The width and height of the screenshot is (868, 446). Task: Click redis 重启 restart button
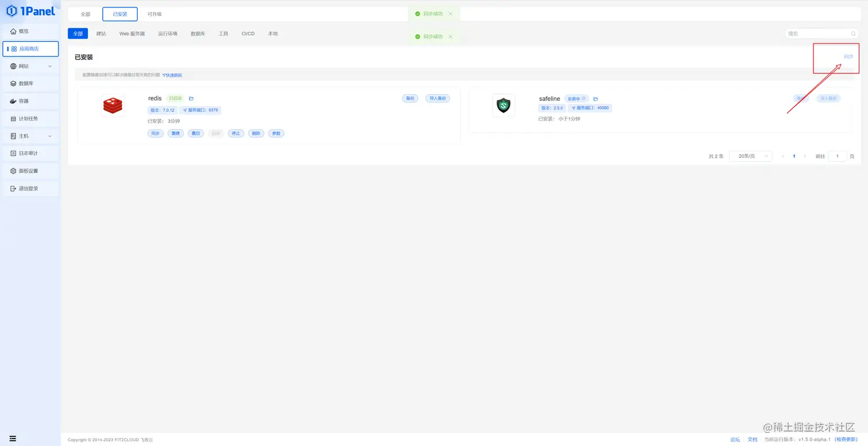point(196,133)
